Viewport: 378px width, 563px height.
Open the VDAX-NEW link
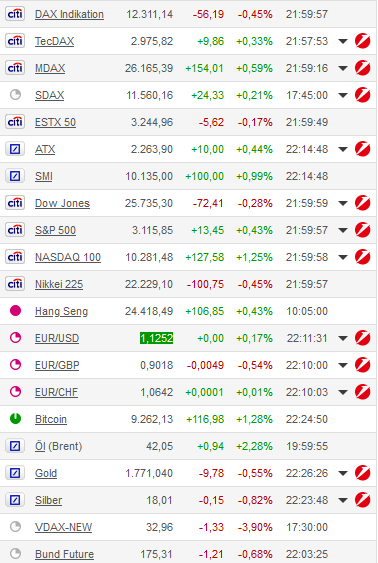[x=64, y=527]
